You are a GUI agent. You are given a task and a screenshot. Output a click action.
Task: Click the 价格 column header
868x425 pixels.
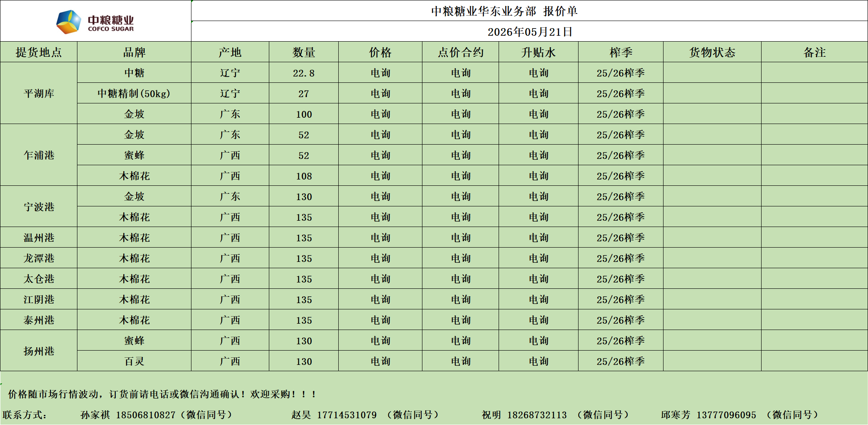click(380, 52)
